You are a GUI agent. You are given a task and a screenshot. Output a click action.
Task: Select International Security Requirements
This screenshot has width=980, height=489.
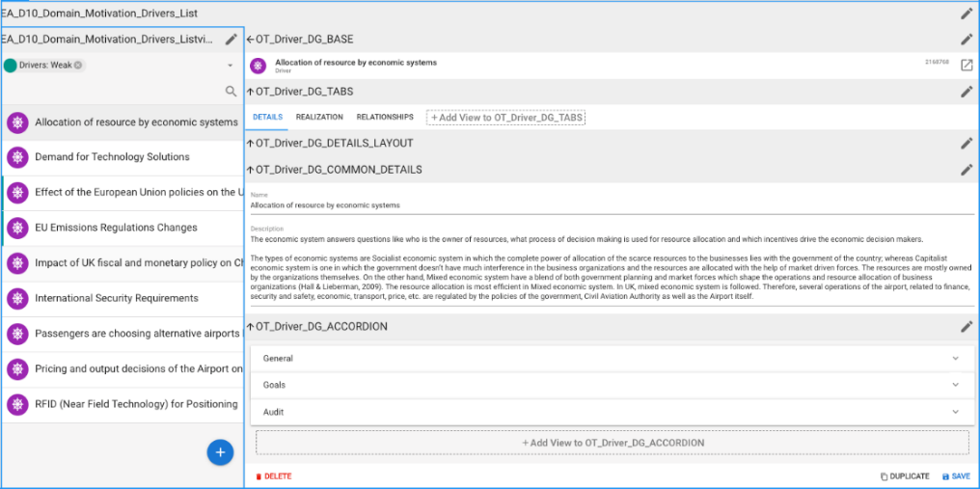coord(122,298)
